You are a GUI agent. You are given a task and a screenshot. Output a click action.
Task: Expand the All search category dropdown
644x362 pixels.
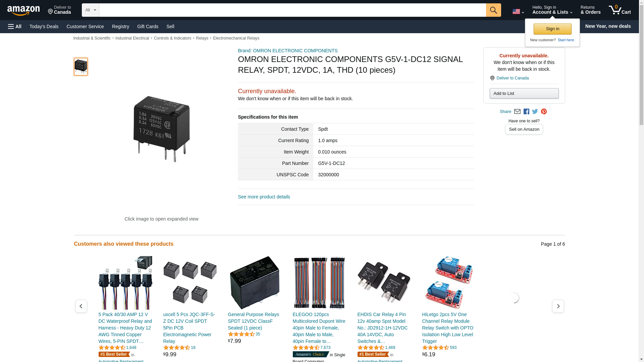click(x=91, y=10)
